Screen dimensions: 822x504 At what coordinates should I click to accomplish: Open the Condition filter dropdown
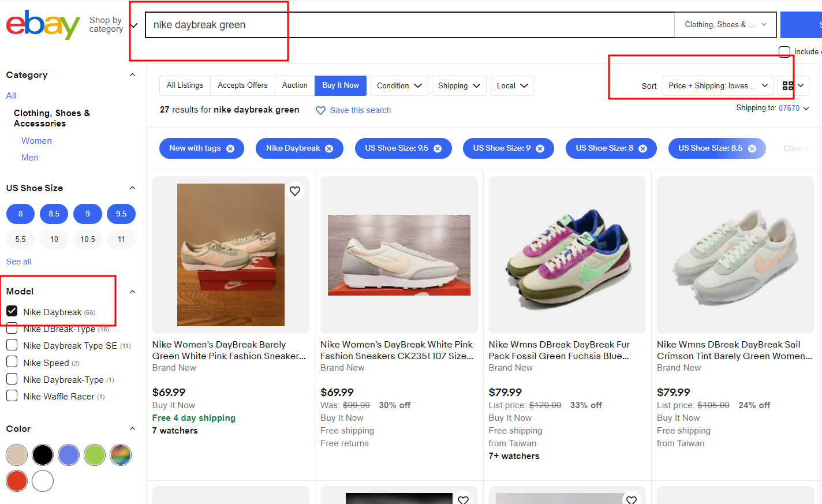pyautogui.click(x=399, y=85)
